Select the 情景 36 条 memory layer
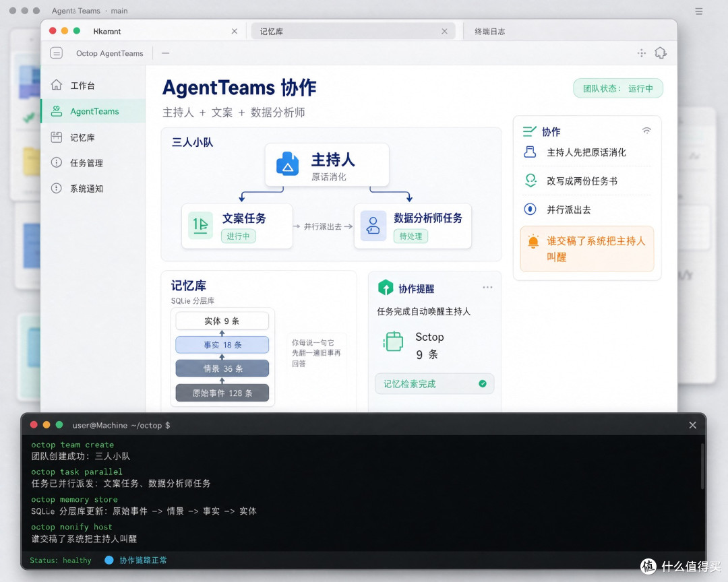The width and height of the screenshot is (728, 582). [222, 368]
